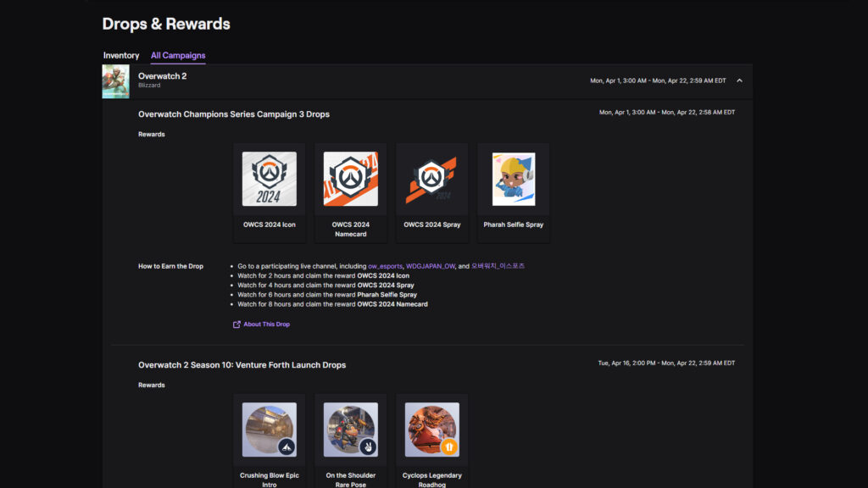Open the OWCS 2024 Spray reward icon

tap(432, 179)
